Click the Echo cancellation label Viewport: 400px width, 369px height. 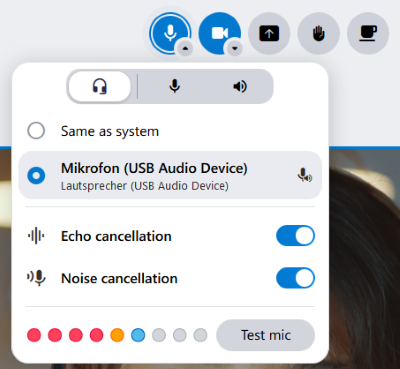coord(116,236)
